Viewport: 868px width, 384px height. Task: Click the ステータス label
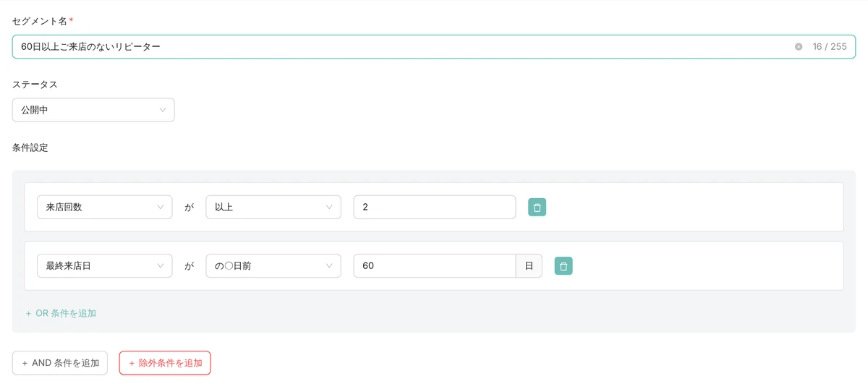(x=35, y=84)
